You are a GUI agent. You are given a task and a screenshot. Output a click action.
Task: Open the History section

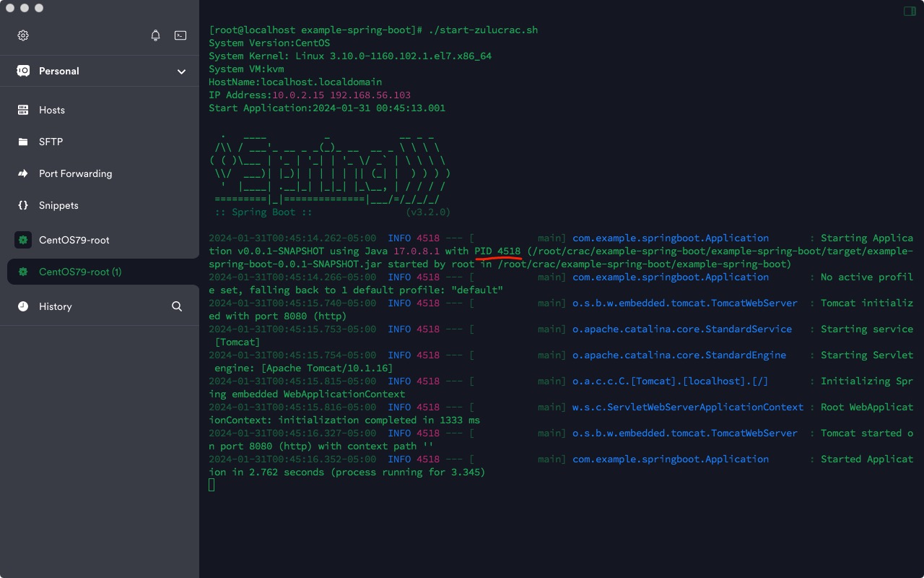pyautogui.click(x=56, y=306)
